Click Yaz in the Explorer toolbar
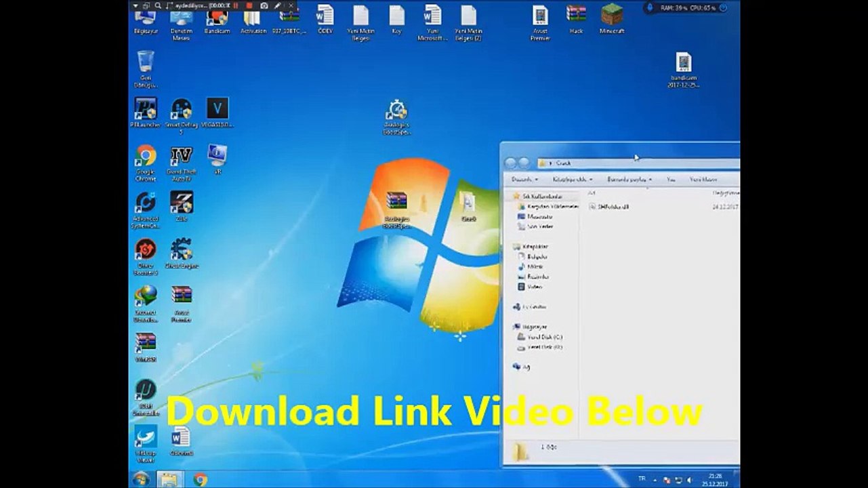Viewport: 868px width, 488px height. point(671,180)
